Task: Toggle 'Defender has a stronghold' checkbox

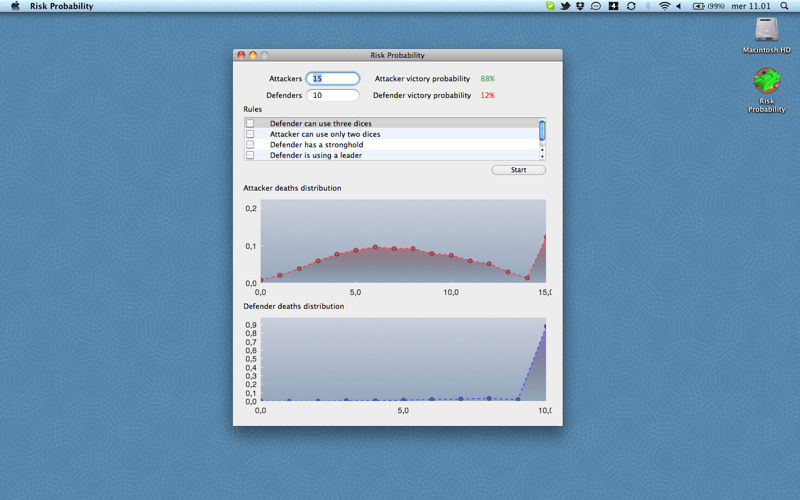Action: (250, 145)
